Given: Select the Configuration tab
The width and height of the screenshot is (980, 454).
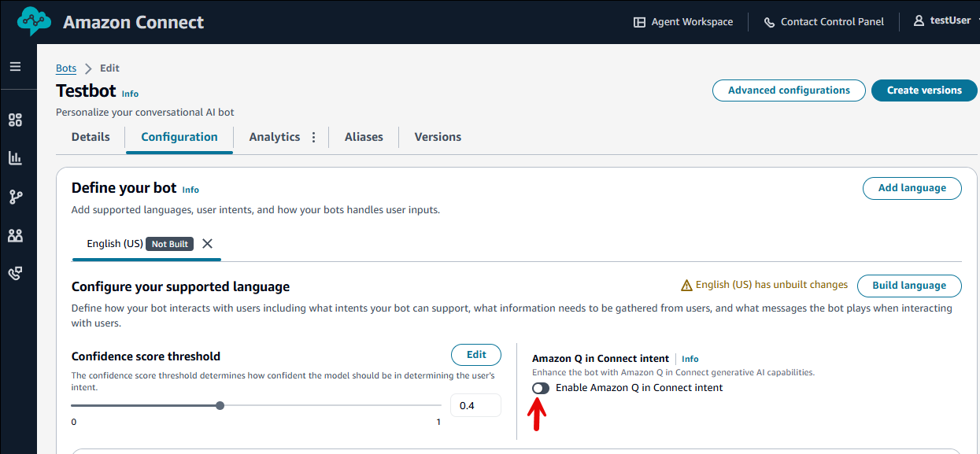Looking at the screenshot, I should (179, 137).
